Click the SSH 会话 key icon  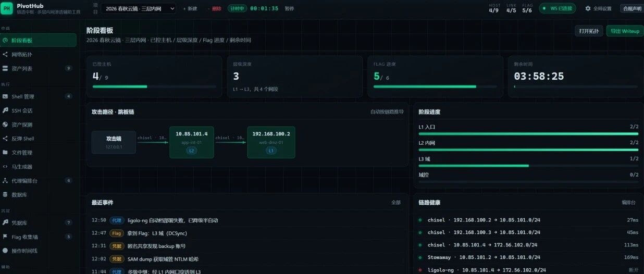(x=5, y=110)
